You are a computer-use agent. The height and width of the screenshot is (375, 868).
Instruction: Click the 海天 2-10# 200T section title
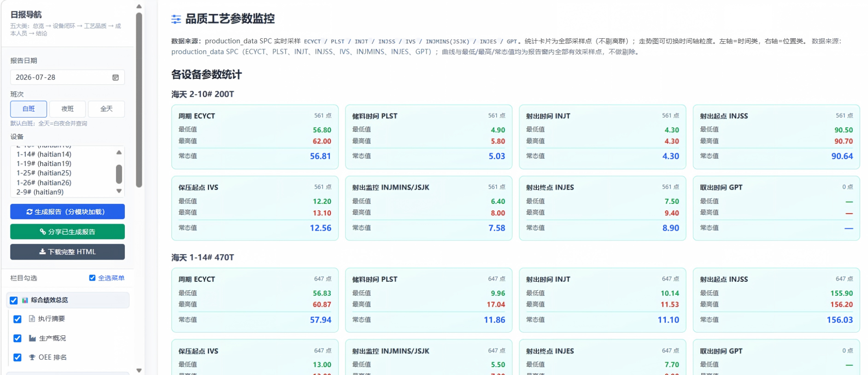pyautogui.click(x=203, y=94)
